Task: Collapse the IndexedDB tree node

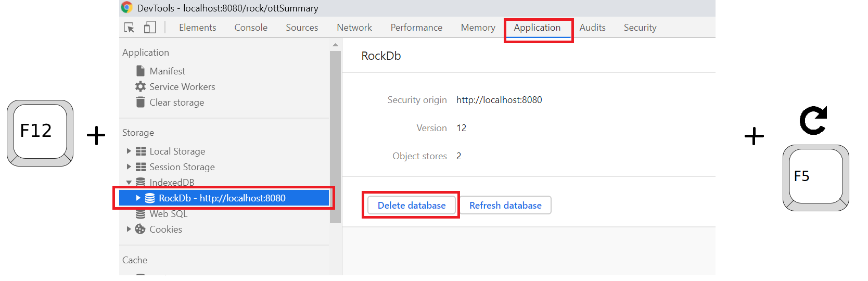Action: 129,183
